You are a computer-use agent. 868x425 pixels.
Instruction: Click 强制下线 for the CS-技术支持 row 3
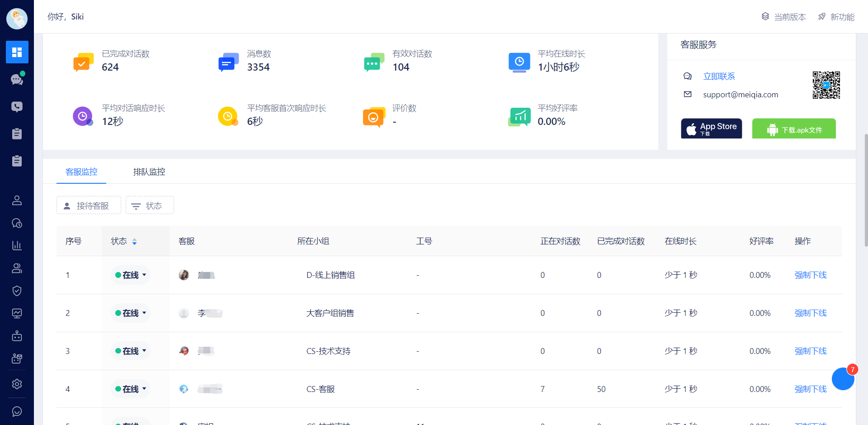(x=810, y=351)
